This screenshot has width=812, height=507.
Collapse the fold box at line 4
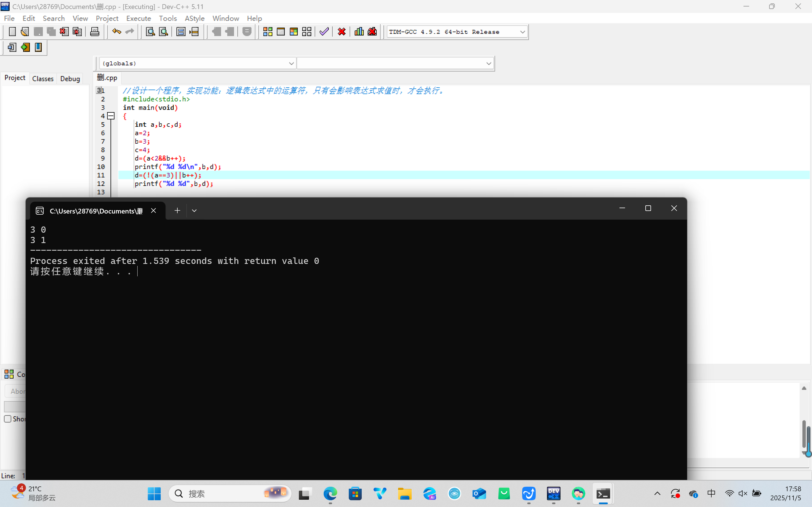tap(111, 116)
